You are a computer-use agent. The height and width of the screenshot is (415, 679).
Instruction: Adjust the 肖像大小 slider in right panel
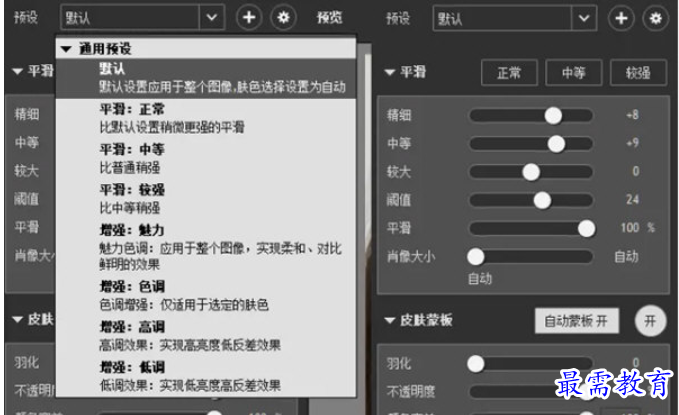[475, 256]
